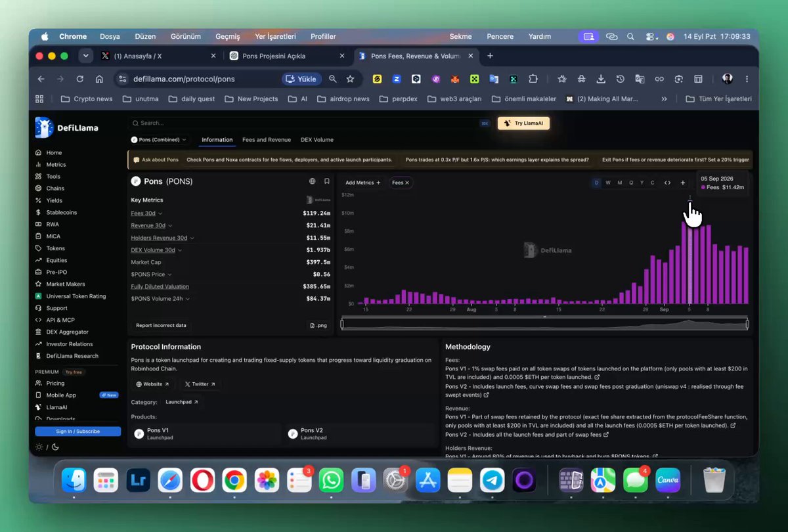Image resolution: width=788 pixels, height=532 pixels.
Task: Open WhatsApp from the Dock
Action: [x=331, y=480]
